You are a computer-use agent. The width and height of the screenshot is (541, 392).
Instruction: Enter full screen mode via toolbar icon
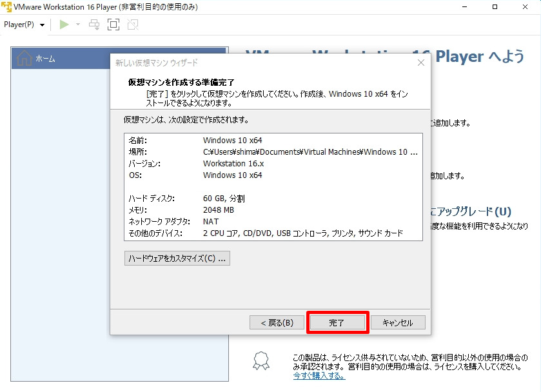pos(113,24)
